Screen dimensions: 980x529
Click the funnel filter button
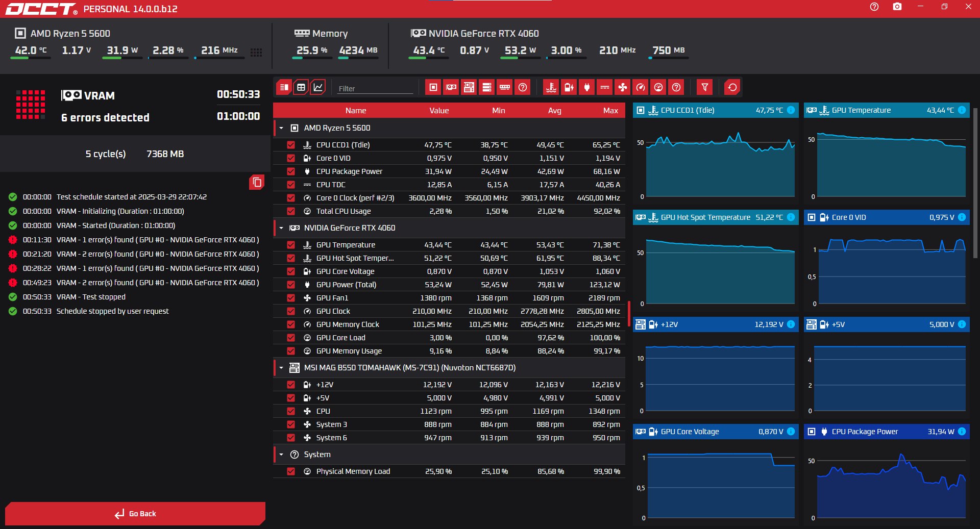point(705,87)
